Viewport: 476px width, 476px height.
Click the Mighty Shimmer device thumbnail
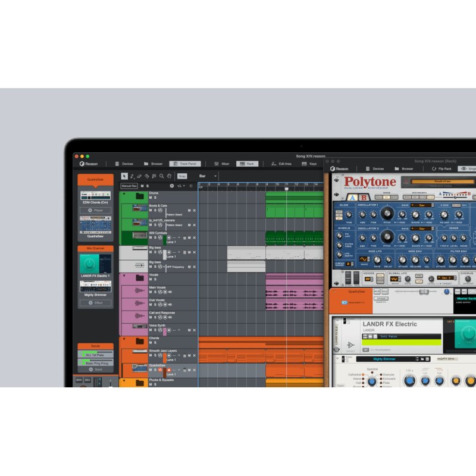(95, 286)
